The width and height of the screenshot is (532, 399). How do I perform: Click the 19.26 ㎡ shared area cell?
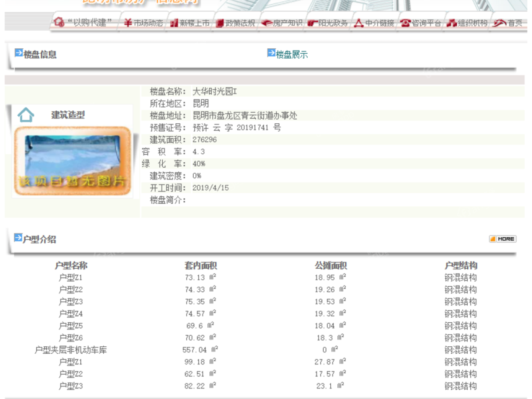click(x=330, y=289)
